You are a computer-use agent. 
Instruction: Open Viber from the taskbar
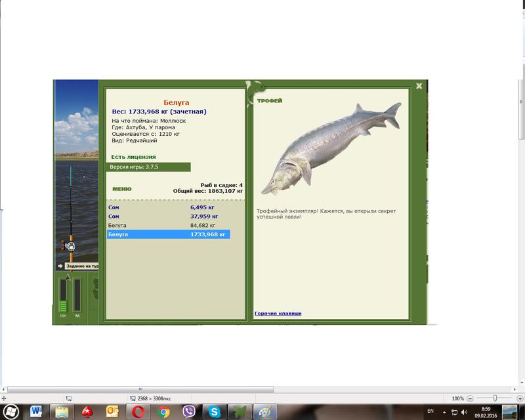click(x=189, y=411)
